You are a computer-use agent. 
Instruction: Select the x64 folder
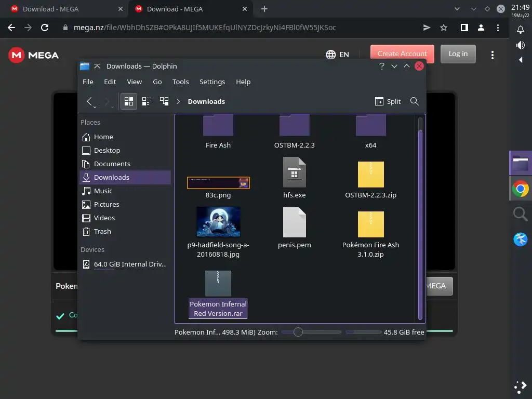pos(370,131)
